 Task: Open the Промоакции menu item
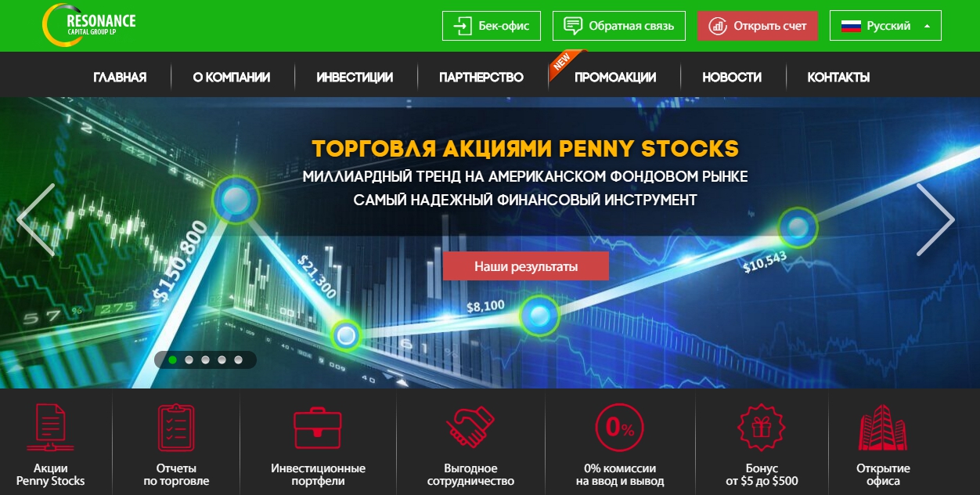(x=615, y=77)
